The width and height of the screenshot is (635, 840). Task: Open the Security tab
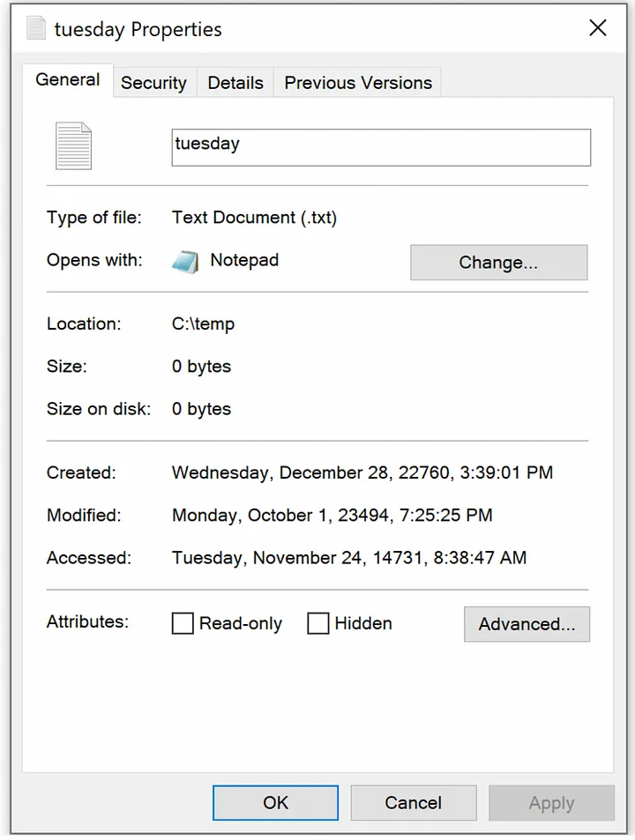point(153,83)
